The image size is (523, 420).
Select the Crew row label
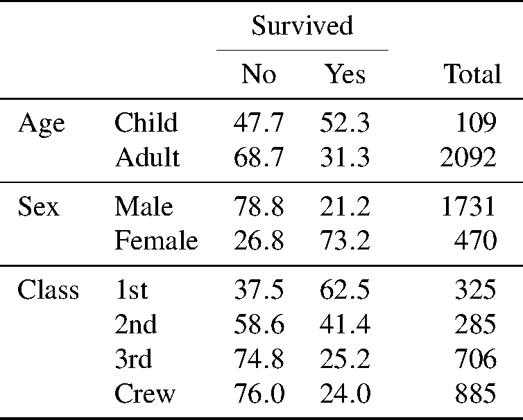(145, 394)
